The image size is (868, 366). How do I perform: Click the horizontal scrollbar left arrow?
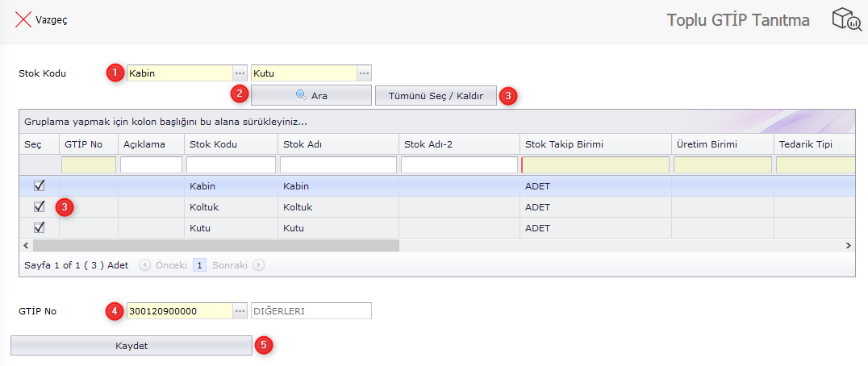click(x=26, y=245)
